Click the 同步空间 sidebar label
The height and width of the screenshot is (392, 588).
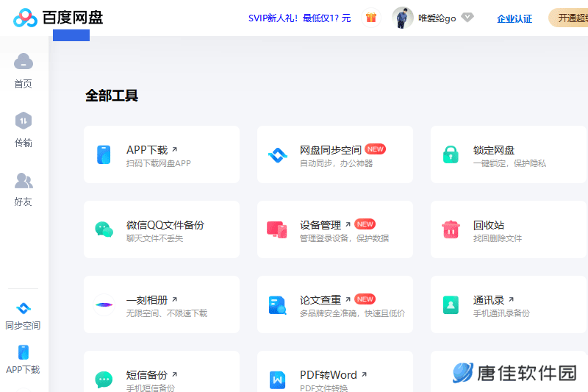pyautogui.click(x=24, y=326)
